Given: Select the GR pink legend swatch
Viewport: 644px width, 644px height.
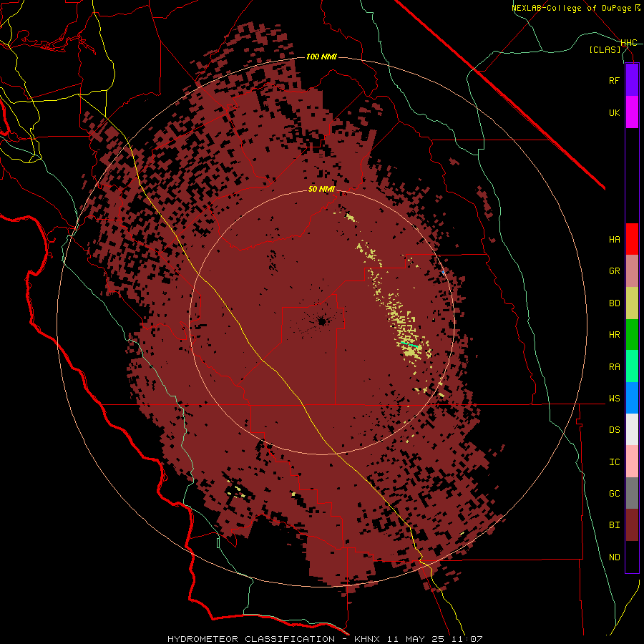Looking at the screenshot, I should click(x=632, y=271).
